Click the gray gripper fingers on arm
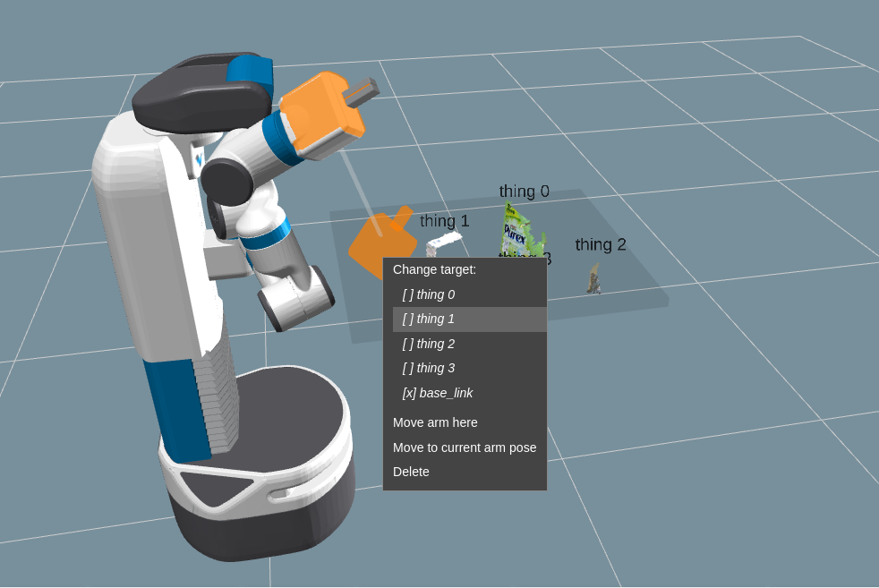879x588 pixels. click(363, 91)
